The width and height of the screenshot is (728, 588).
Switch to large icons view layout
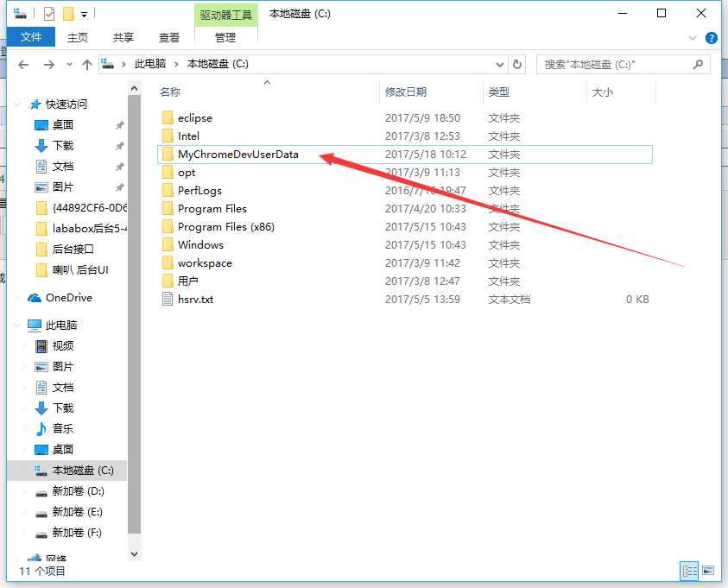[x=708, y=571]
